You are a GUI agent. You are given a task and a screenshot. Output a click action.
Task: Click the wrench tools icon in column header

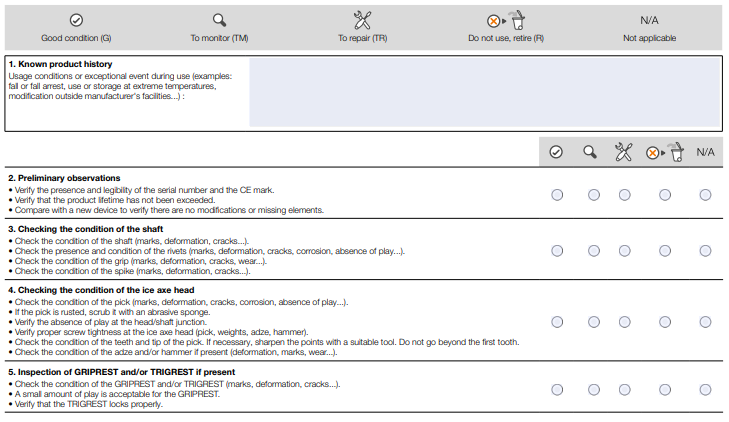pyautogui.click(x=624, y=152)
